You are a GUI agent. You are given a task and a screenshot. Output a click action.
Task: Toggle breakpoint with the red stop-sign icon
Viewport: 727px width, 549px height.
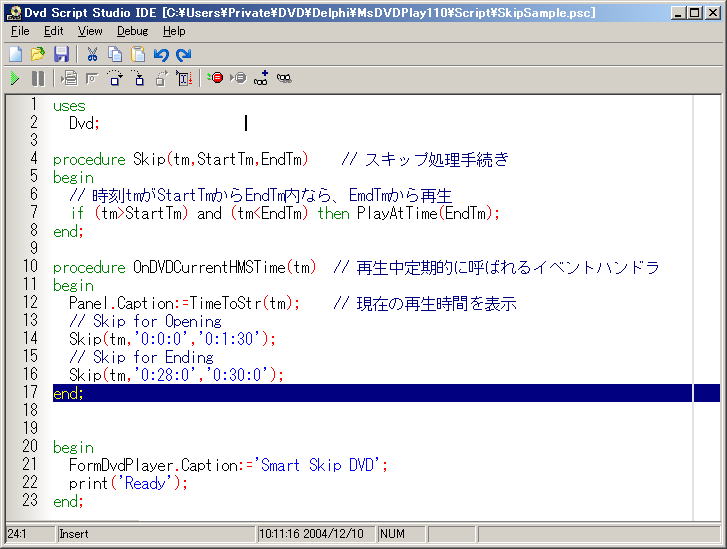(215, 78)
